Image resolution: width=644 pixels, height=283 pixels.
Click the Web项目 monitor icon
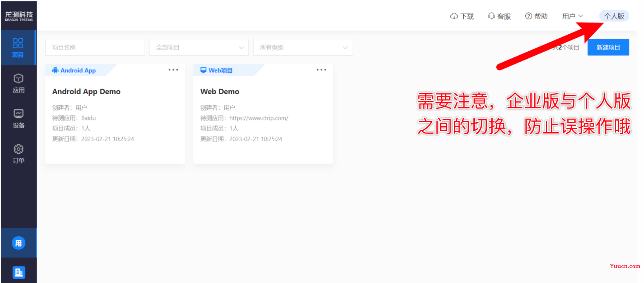(203, 70)
